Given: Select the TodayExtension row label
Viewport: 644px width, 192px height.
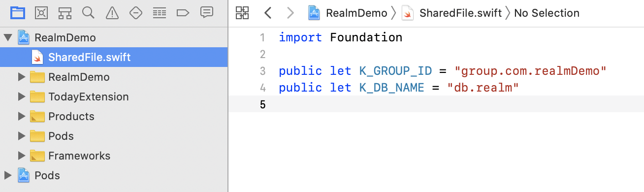Looking at the screenshot, I should coord(89,97).
